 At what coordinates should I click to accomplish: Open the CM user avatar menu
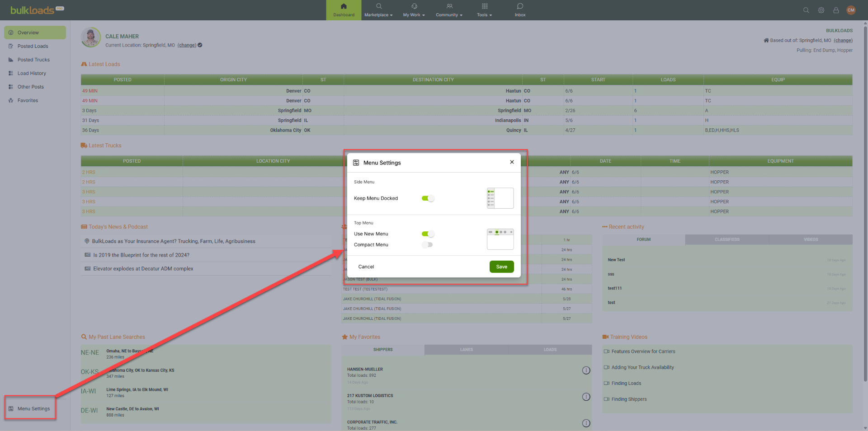click(x=851, y=10)
